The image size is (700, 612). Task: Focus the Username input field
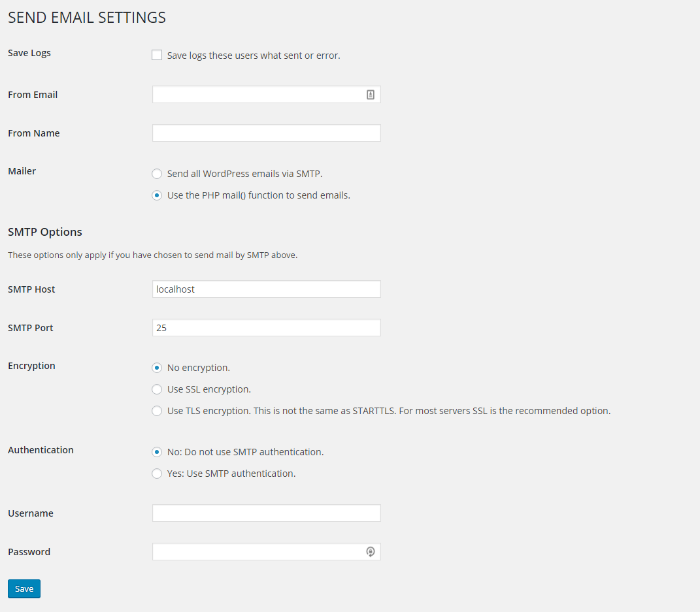coord(267,513)
